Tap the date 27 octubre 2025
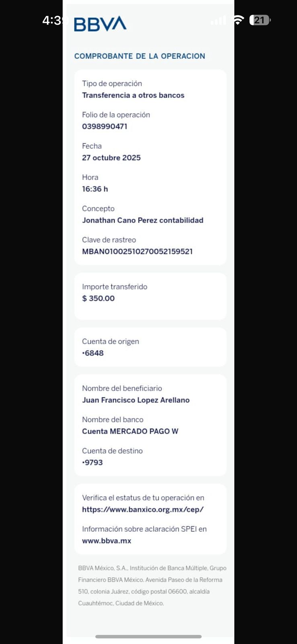 point(111,158)
